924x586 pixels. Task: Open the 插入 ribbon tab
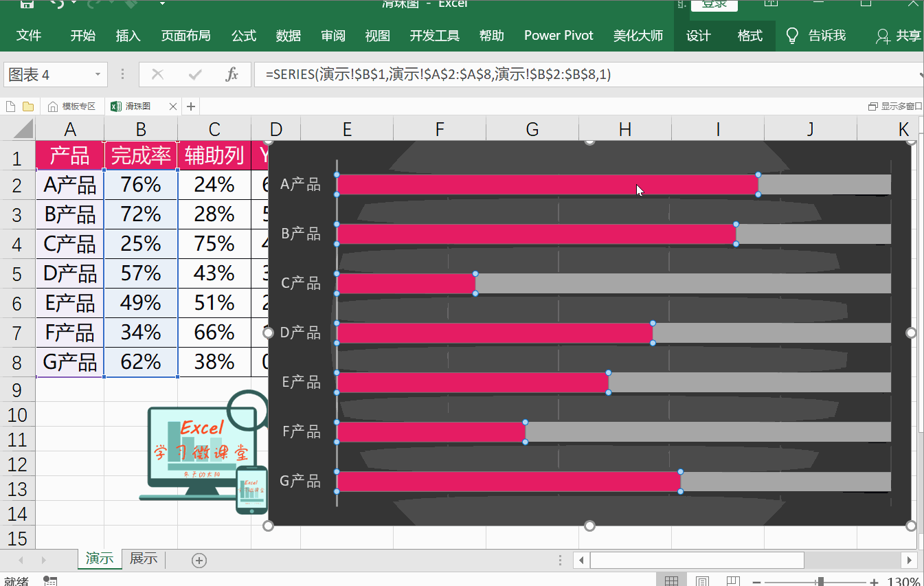coord(128,36)
